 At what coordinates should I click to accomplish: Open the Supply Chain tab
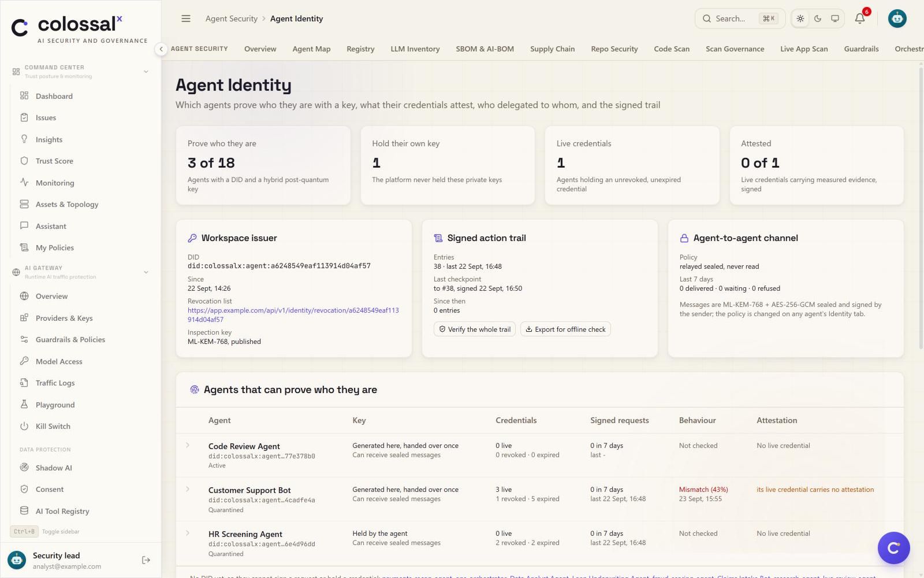click(x=552, y=49)
